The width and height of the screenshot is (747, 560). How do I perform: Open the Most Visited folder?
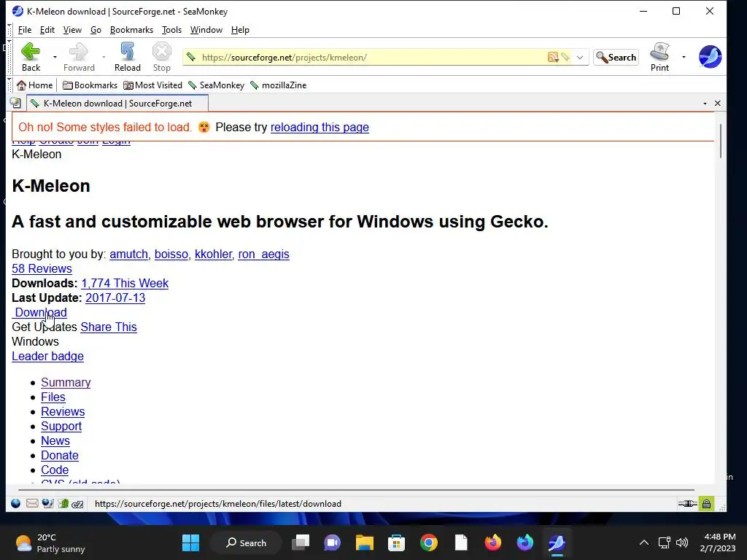(x=152, y=85)
